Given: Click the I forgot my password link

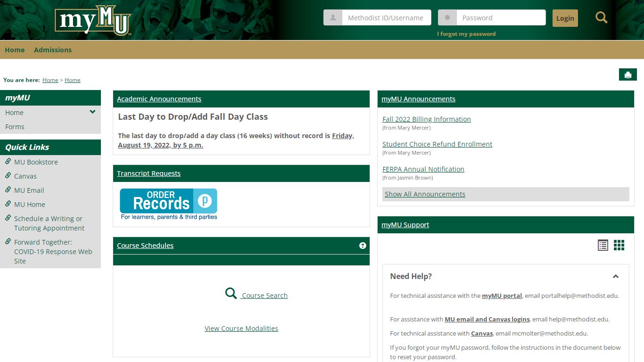Looking at the screenshot, I should click(x=466, y=34).
